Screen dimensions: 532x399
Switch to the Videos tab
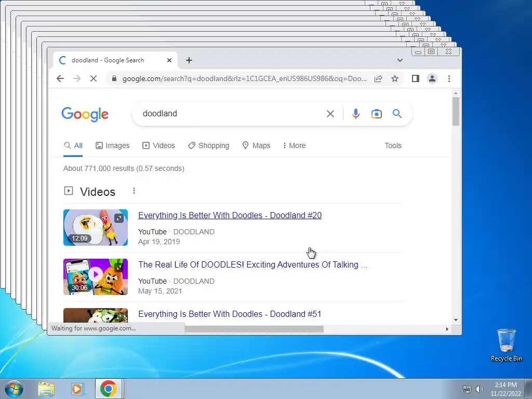coord(158,145)
